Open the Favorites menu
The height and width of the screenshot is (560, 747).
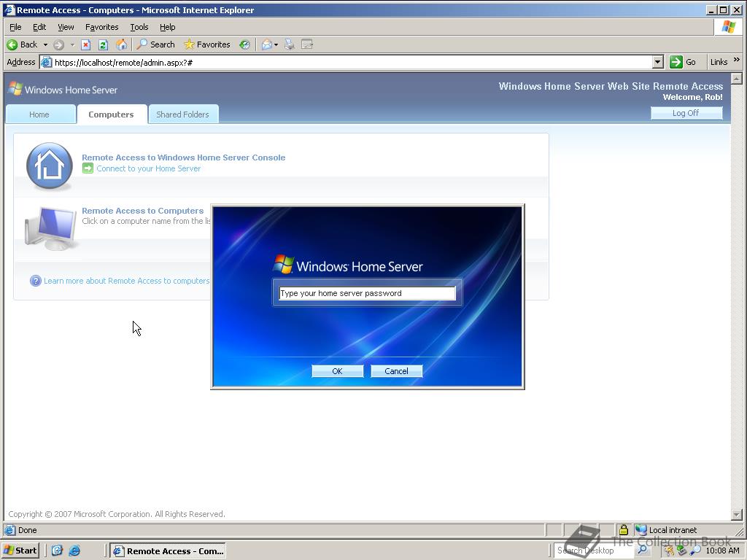click(101, 27)
